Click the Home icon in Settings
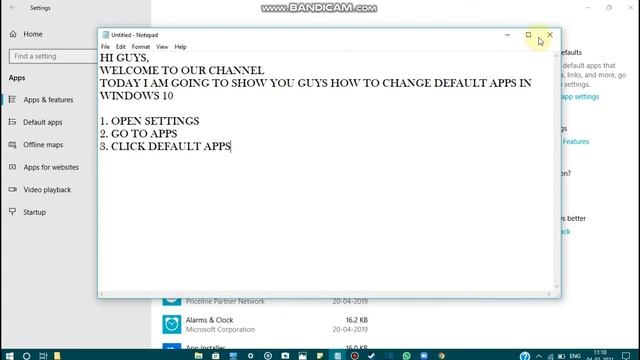 (13, 34)
